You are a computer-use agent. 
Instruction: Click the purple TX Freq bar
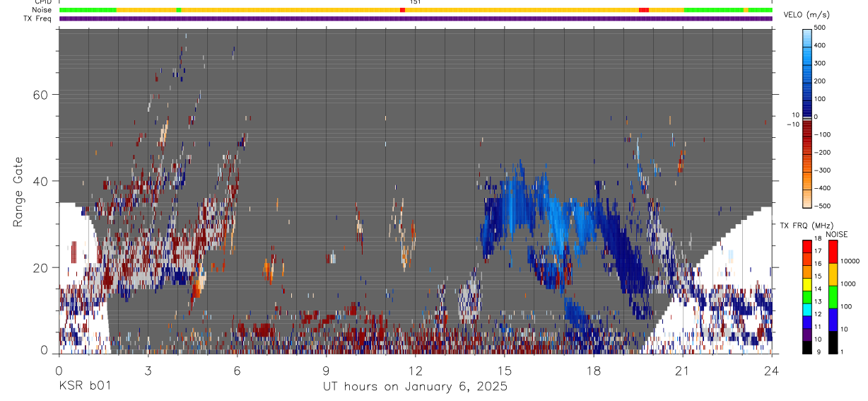coord(416,18)
